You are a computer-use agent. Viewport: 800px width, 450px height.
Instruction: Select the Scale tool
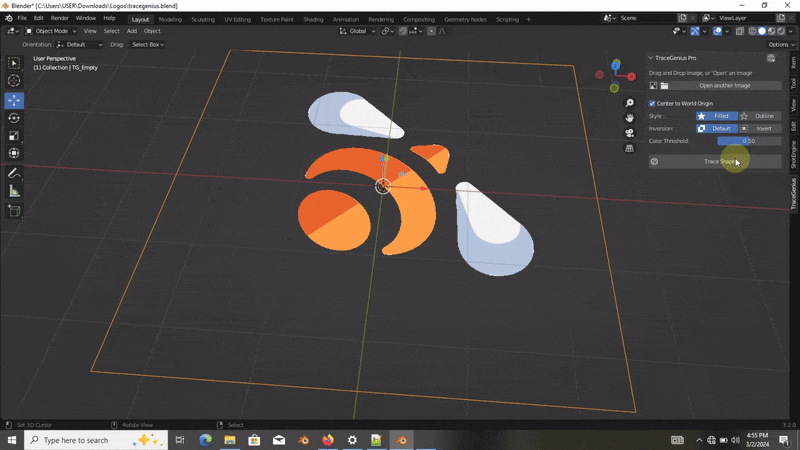pos(14,136)
